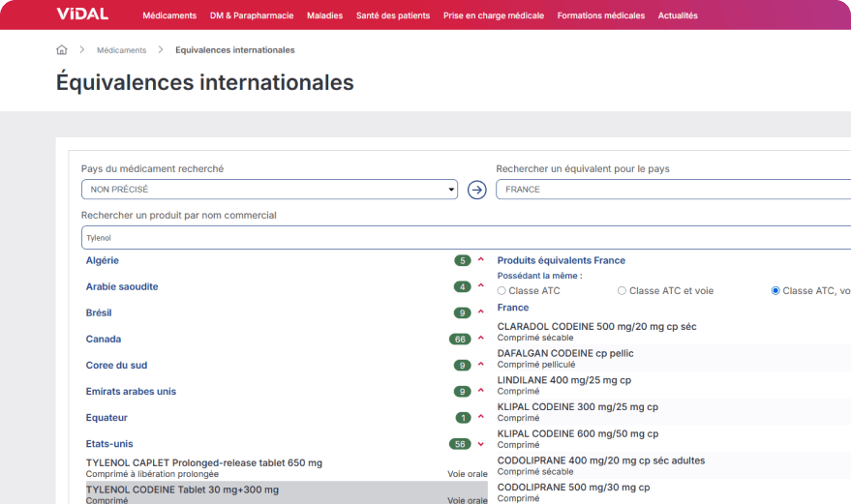Open DM & Parapharmacie menu
Screen dimensions: 851x504
pos(252,15)
